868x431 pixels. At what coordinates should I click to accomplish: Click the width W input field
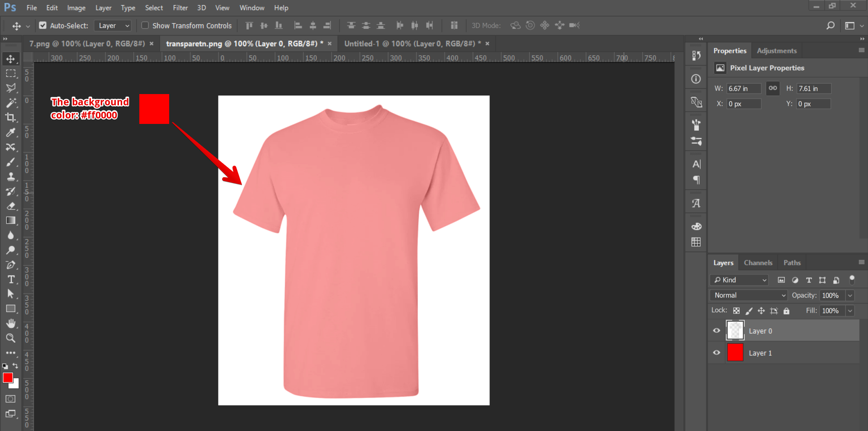[x=744, y=89]
